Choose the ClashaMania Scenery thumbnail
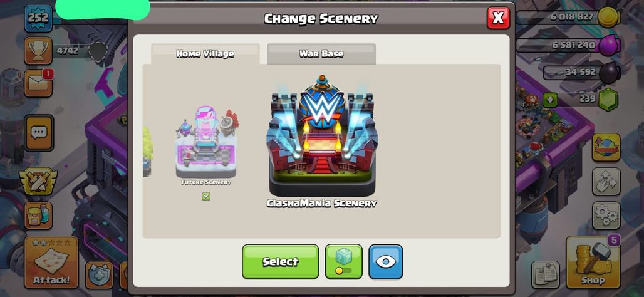The image size is (644, 297). click(x=321, y=141)
